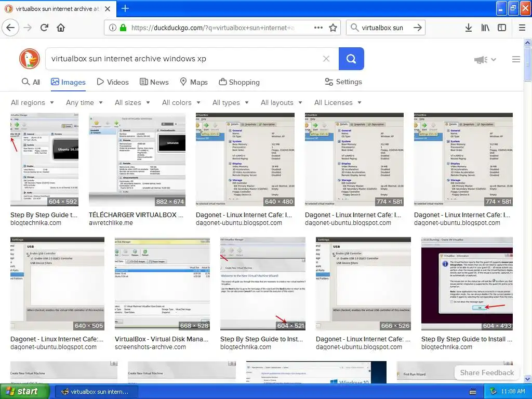
Task: Expand the All regions filter
Action: [32, 102]
